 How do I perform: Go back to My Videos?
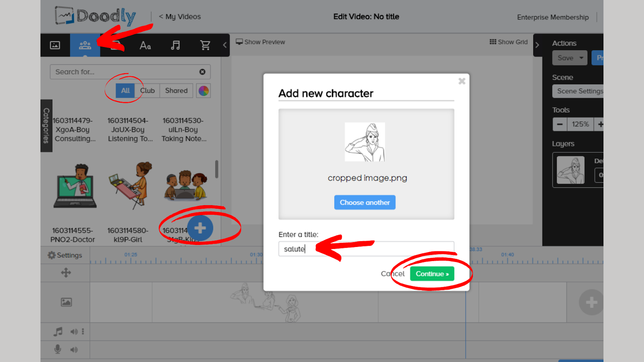tap(180, 16)
